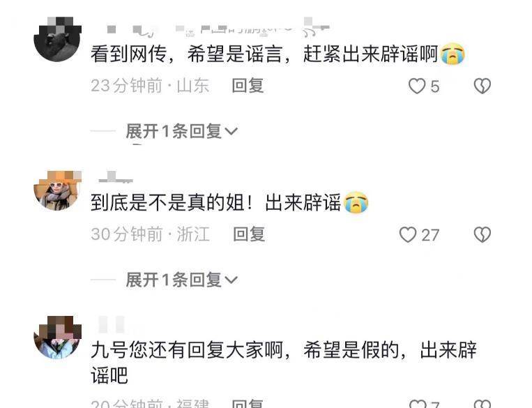
Task: Tap broken heart on Fujian comment
Action: pyautogui.click(x=482, y=404)
